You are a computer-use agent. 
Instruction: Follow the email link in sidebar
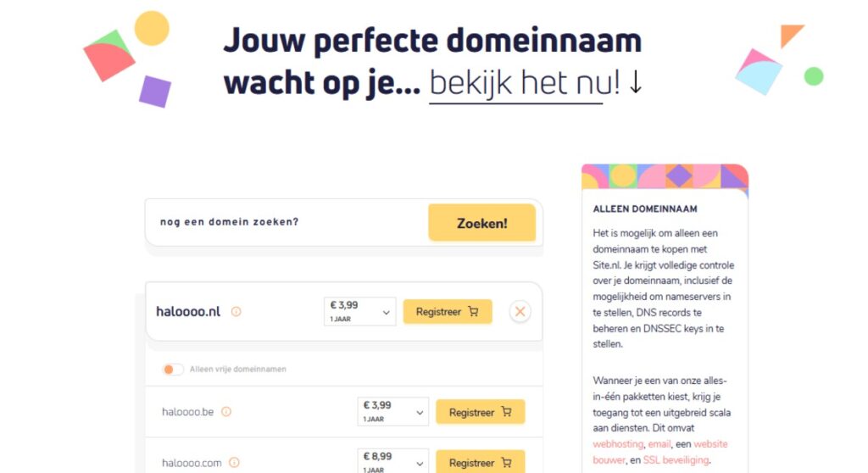658,444
